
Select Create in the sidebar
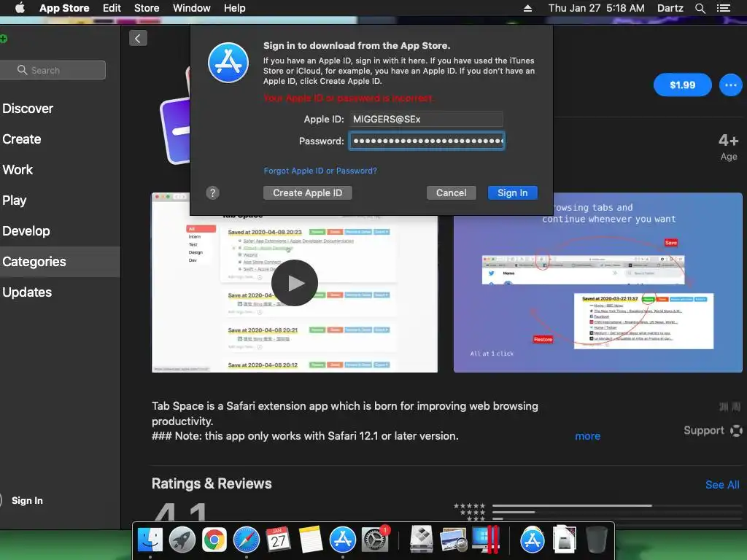tap(21, 139)
